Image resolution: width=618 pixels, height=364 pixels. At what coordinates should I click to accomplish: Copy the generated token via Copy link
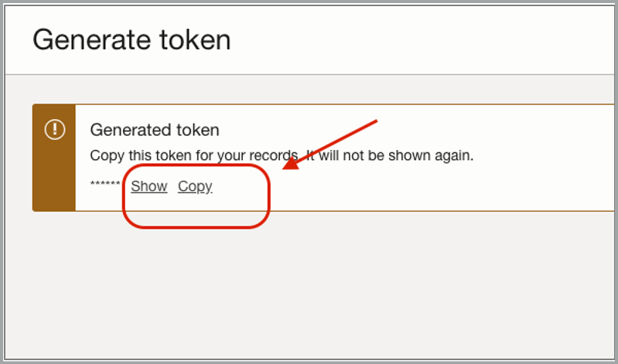point(195,186)
